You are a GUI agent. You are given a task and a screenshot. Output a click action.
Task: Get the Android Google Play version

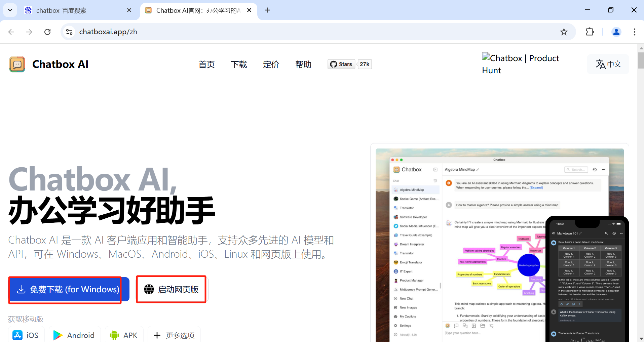point(75,335)
